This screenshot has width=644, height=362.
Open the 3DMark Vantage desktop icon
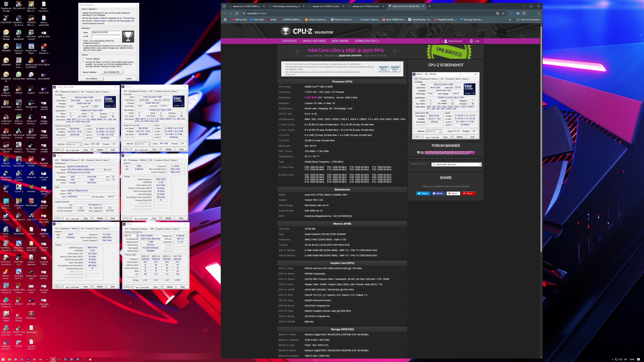click(6, 34)
